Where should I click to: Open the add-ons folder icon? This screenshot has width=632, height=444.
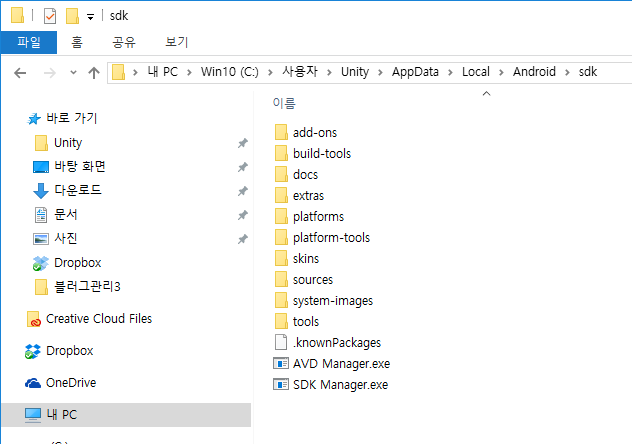(x=281, y=132)
